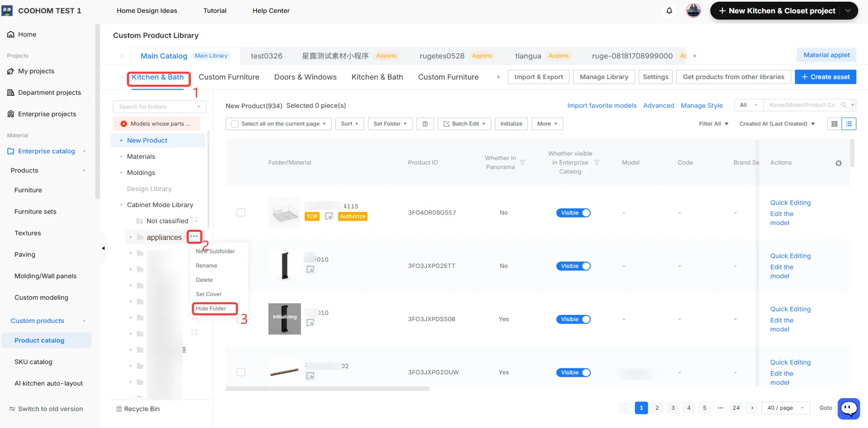
Task: Open the notifications bell
Action: (x=669, y=11)
